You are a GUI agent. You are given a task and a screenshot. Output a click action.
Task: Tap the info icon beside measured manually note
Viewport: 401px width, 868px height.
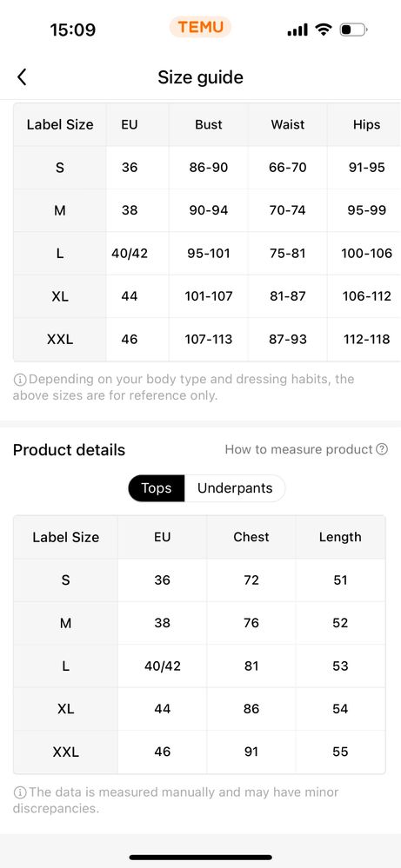(x=19, y=792)
